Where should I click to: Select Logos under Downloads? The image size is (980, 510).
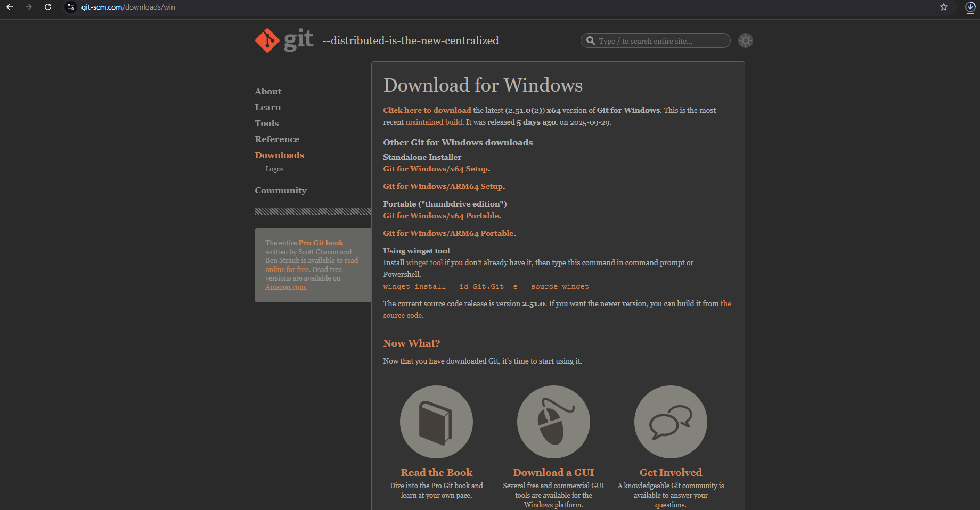tap(274, 169)
